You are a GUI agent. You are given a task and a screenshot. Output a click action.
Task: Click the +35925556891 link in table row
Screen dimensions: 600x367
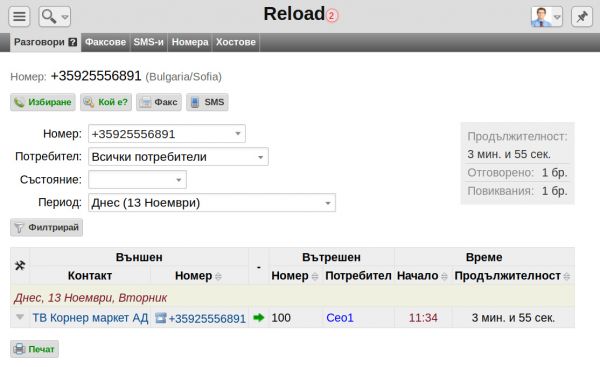tap(207, 318)
